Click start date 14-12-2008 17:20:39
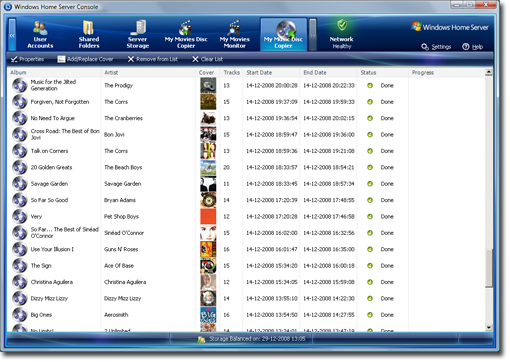This screenshot has width=510, height=362. [272, 200]
